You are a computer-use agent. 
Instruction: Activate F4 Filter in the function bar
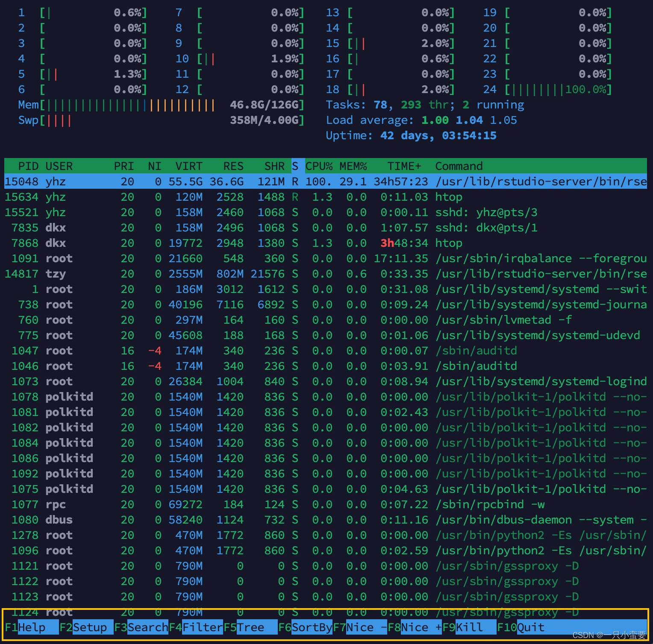click(196, 627)
